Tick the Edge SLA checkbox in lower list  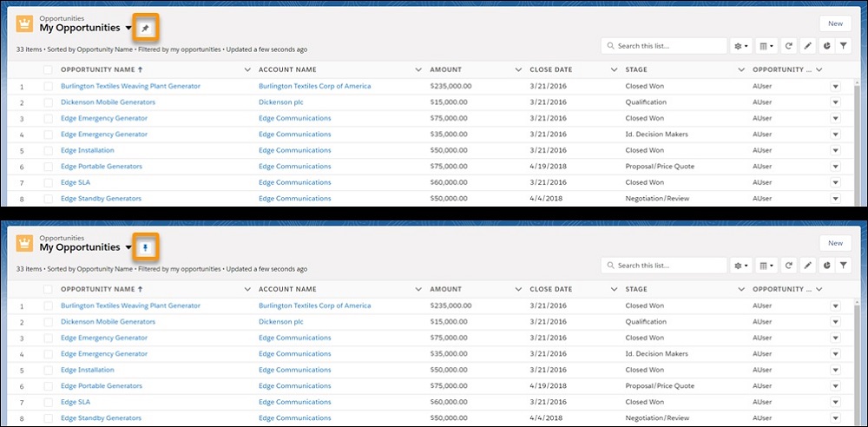click(x=49, y=402)
